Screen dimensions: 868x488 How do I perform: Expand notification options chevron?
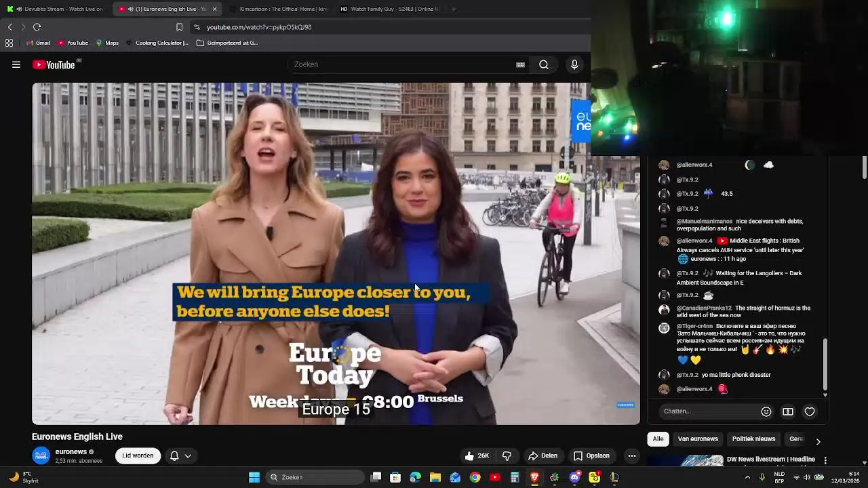188,455
